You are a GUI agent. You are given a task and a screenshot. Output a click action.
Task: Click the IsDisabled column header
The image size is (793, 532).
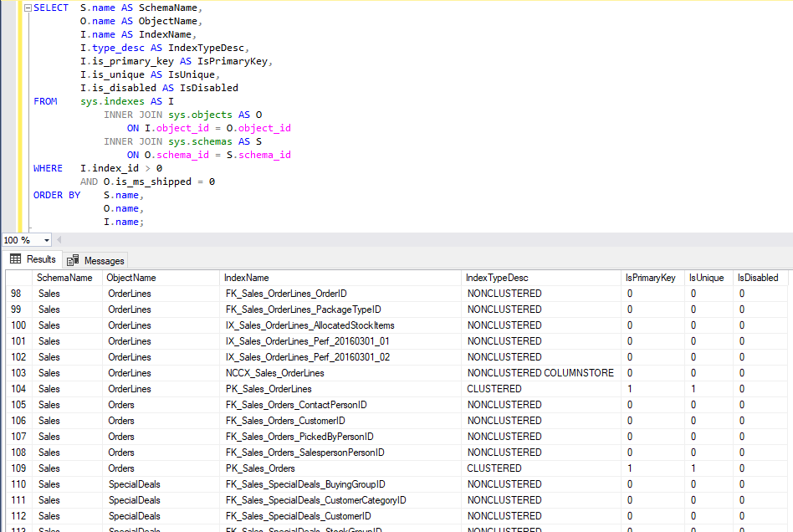pos(757,278)
